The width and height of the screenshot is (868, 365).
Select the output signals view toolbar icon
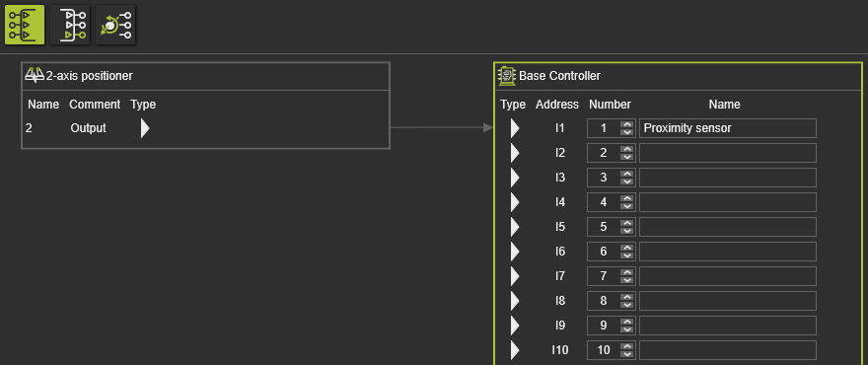click(x=70, y=25)
